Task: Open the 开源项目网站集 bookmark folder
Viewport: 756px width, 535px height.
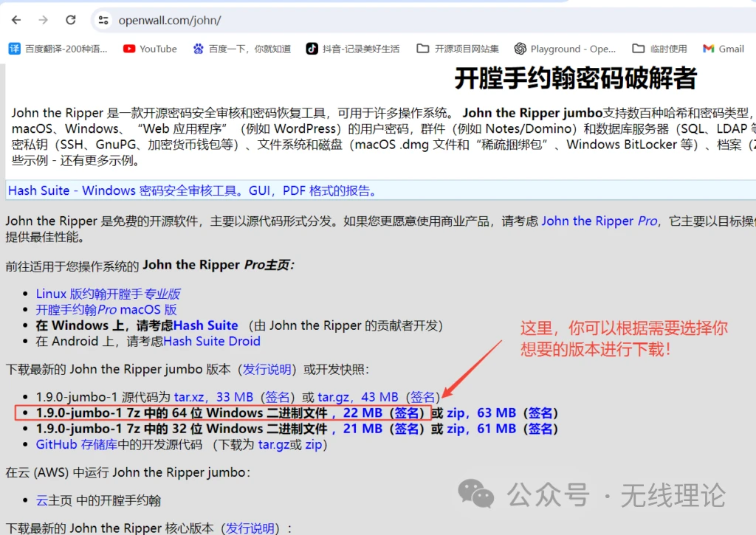Action: [458, 49]
